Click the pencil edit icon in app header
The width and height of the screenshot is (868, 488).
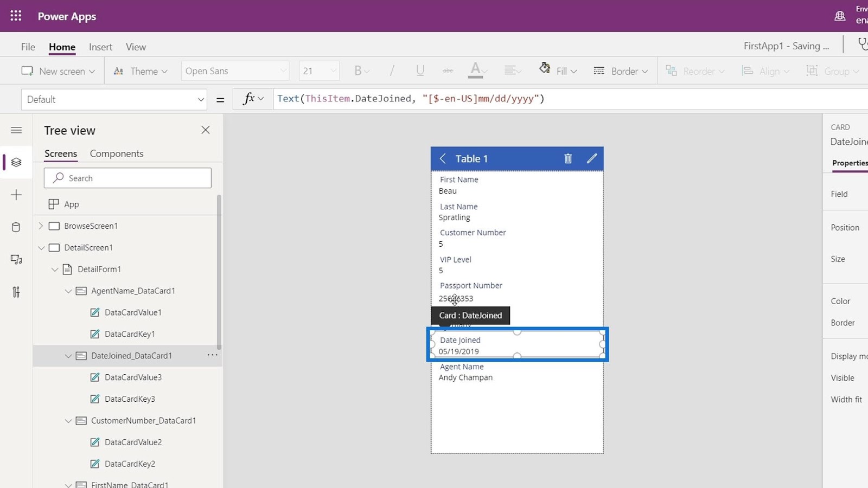pos(592,158)
